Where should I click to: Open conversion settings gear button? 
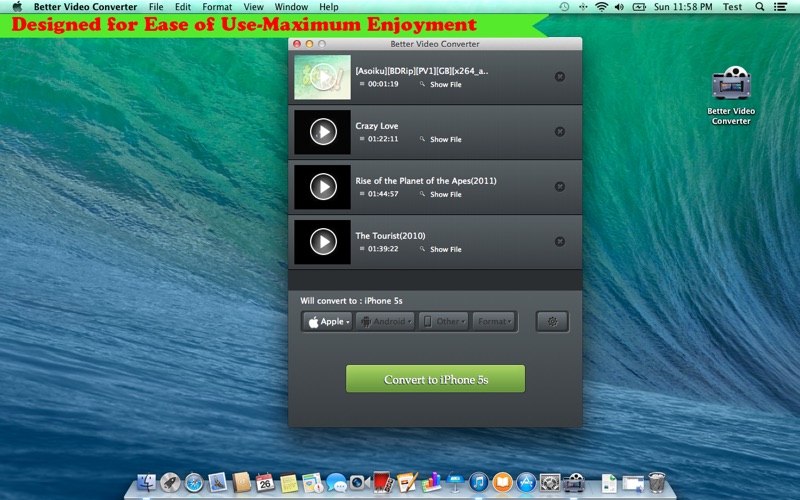[x=552, y=321]
